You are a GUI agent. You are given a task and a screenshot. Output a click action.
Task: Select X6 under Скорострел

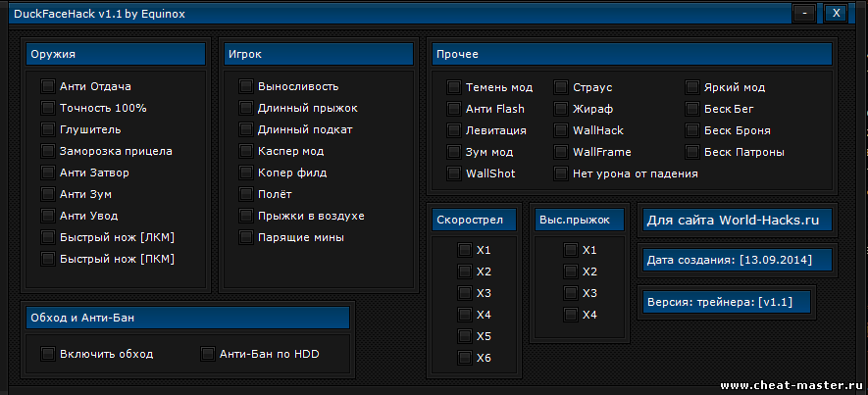pyautogui.click(x=464, y=358)
